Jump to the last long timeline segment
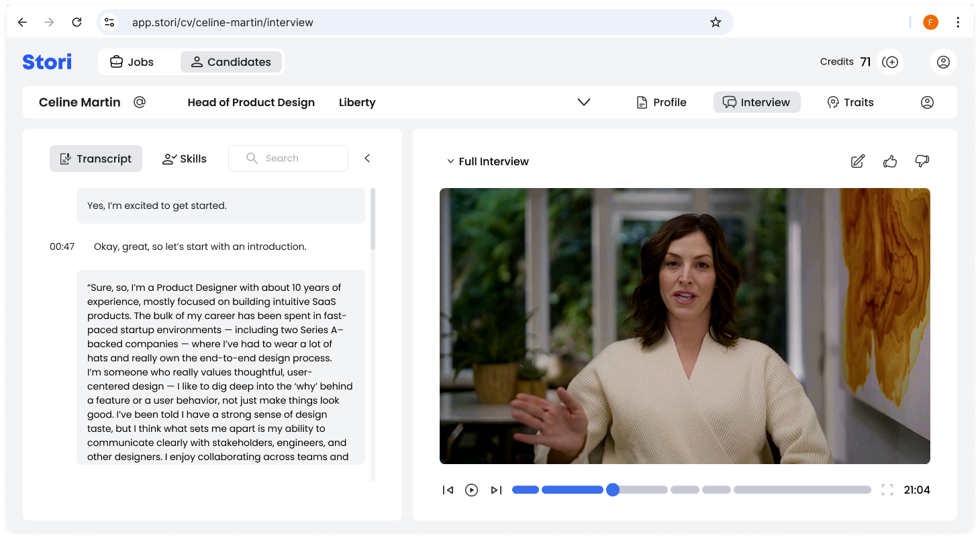Viewport: 980px width, 540px height. click(x=802, y=490)
